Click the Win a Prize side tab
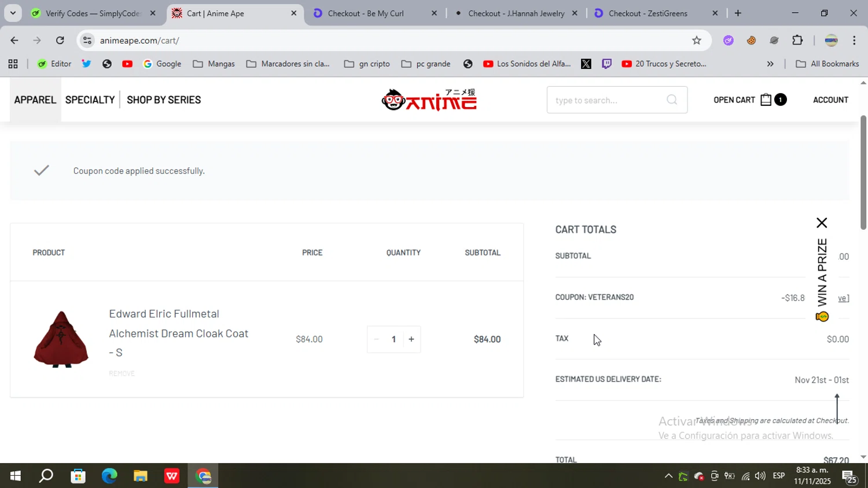 pos(822,280)
